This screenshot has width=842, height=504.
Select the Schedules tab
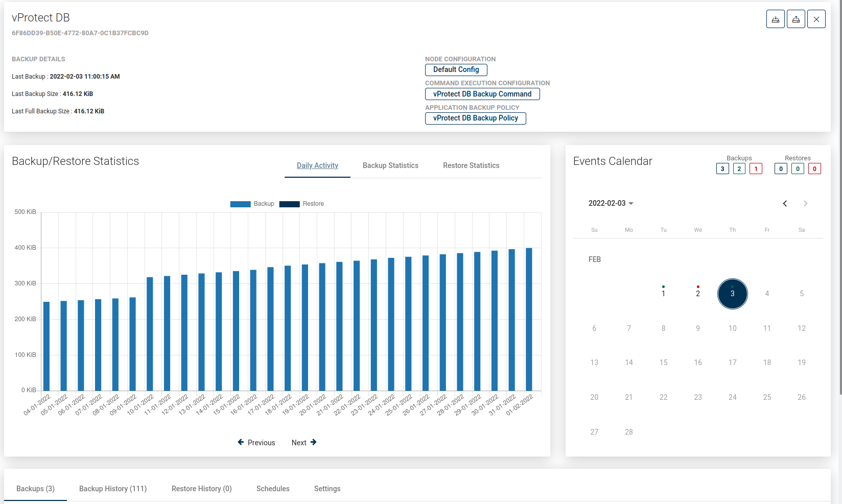pyautogui.click(x=273, y=489)
